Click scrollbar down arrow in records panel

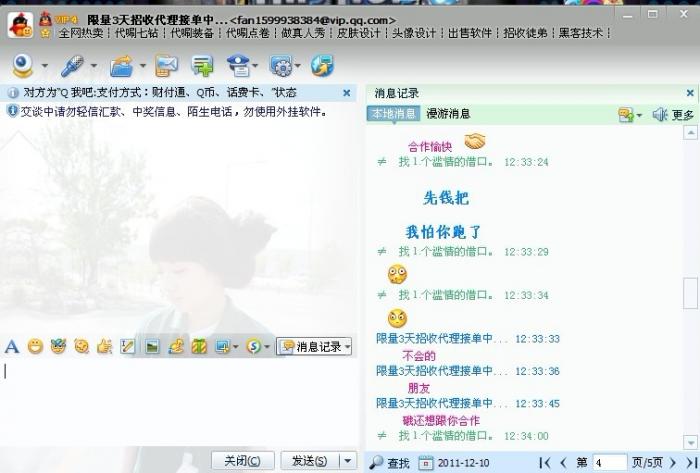pos(691,443)
